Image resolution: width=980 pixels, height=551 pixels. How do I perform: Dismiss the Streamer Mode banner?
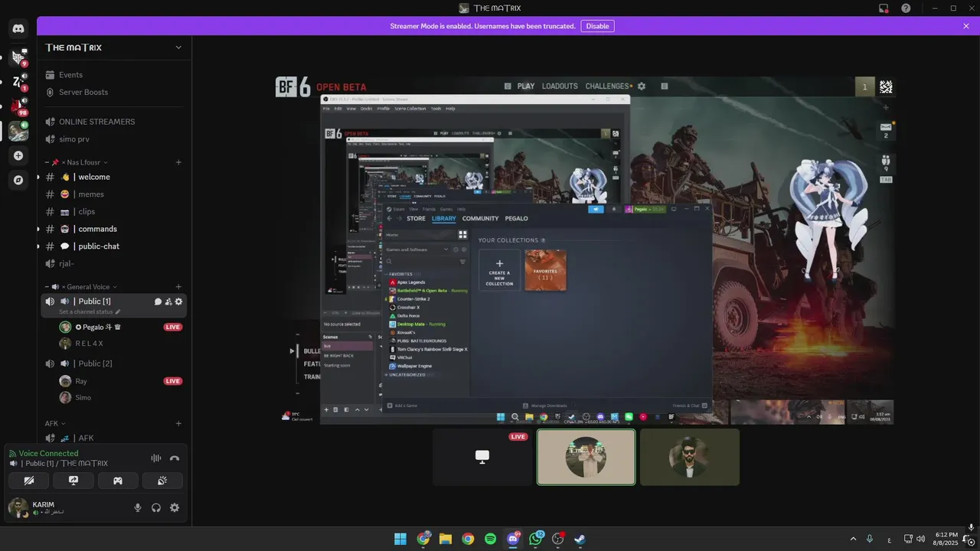click(965, 26)
